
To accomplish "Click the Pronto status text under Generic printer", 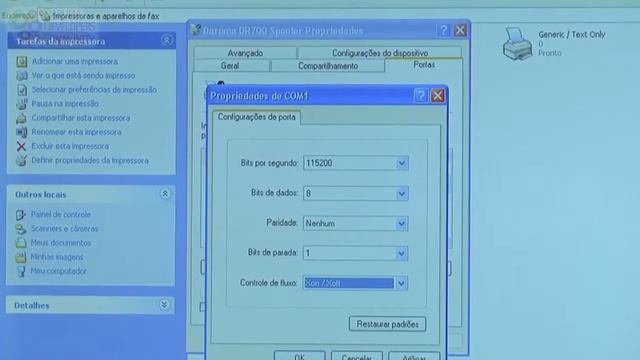I will (x=549, y=53).
